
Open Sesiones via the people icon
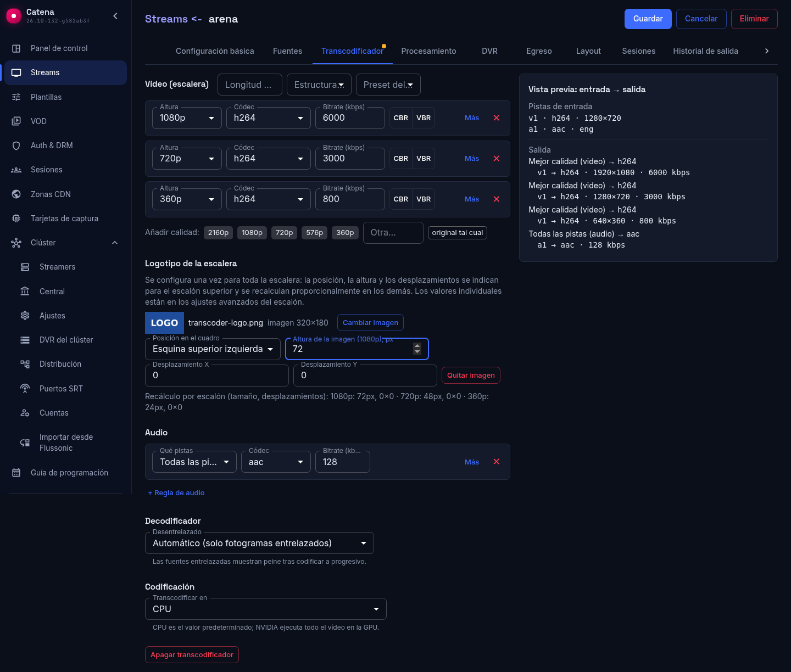coord(16,170)
